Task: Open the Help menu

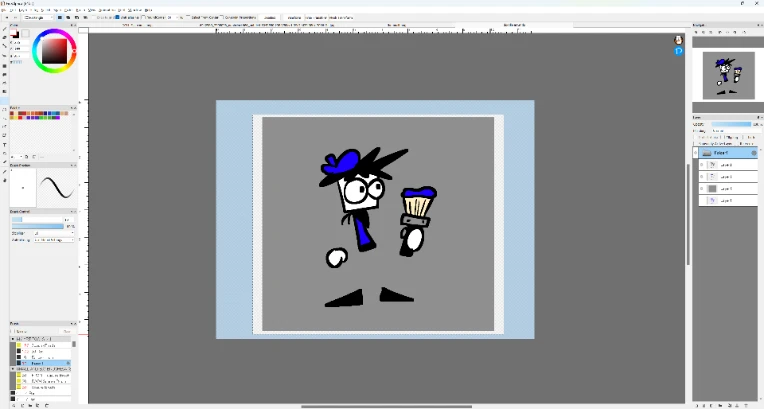Action: [149, 10]
